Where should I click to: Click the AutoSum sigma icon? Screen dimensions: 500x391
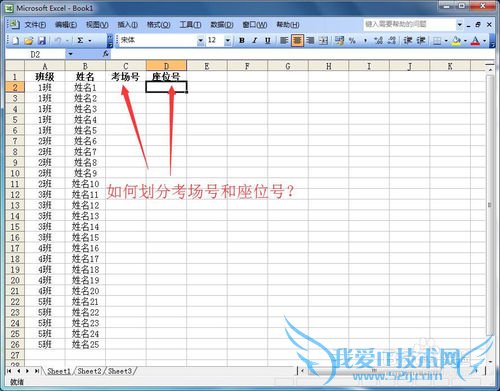pos(80,41)
